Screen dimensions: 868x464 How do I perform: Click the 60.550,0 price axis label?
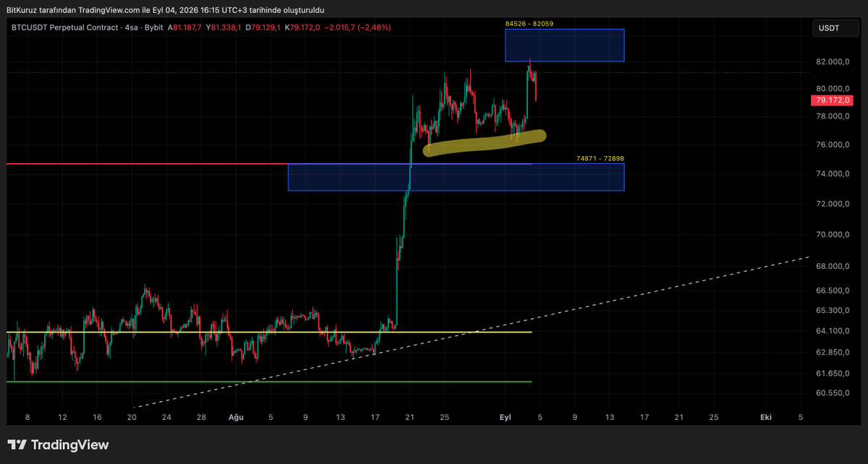[832, 392]
